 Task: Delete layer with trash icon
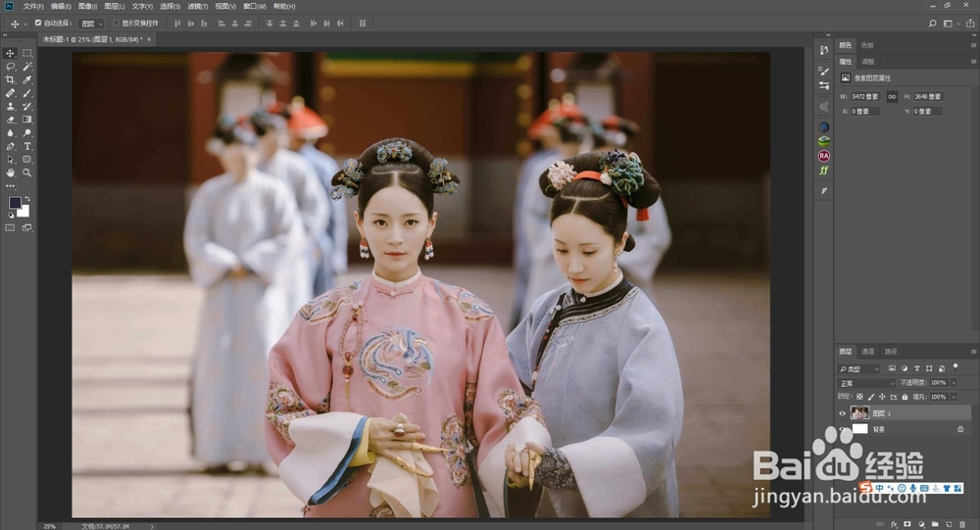coord(962,524)
